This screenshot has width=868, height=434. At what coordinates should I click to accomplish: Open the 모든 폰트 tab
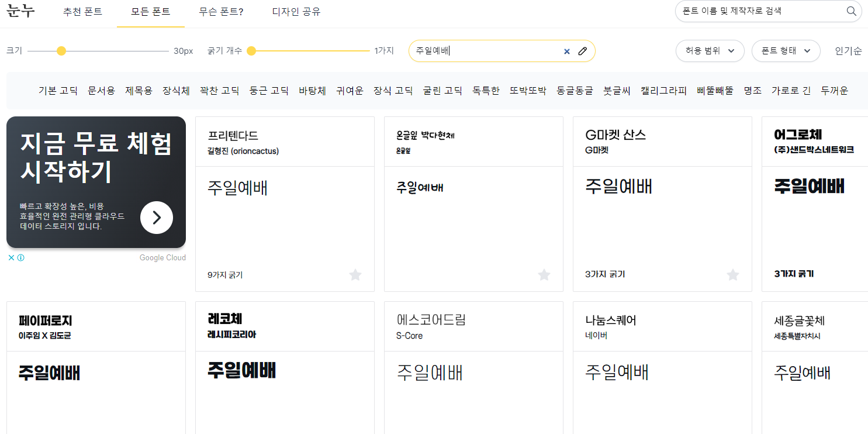coord(151,12)
